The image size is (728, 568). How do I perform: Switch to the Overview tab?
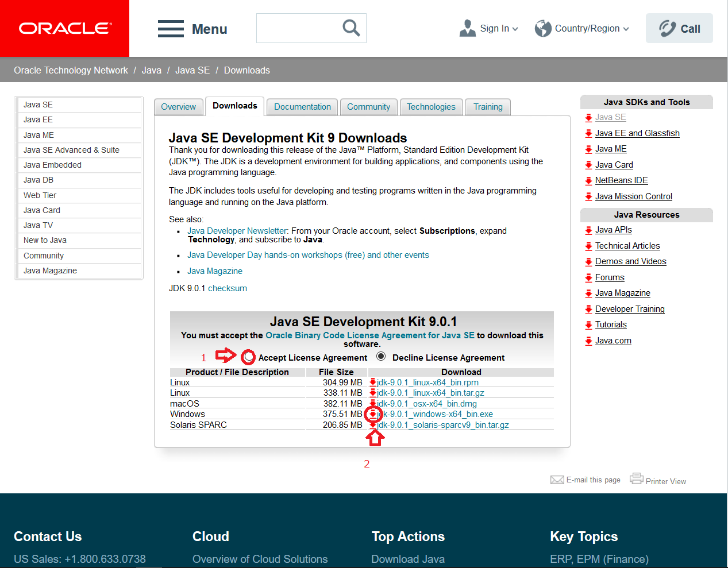pos(178,107)
